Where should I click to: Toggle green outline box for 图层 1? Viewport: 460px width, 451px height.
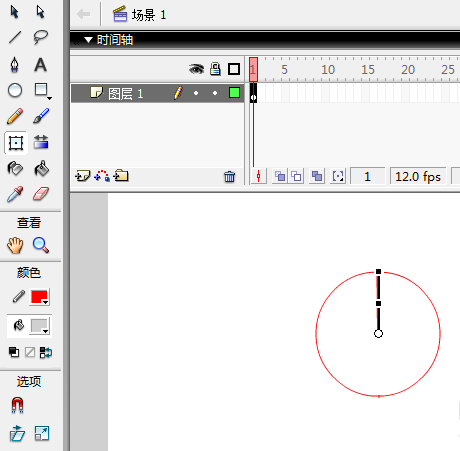(234, 93)
